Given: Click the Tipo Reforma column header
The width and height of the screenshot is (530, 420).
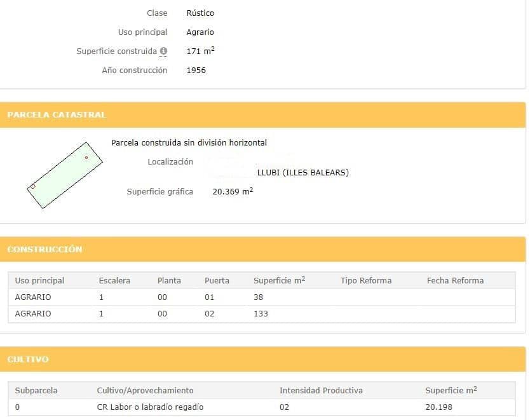Looking at the screenshot, I should click(366, 280).
